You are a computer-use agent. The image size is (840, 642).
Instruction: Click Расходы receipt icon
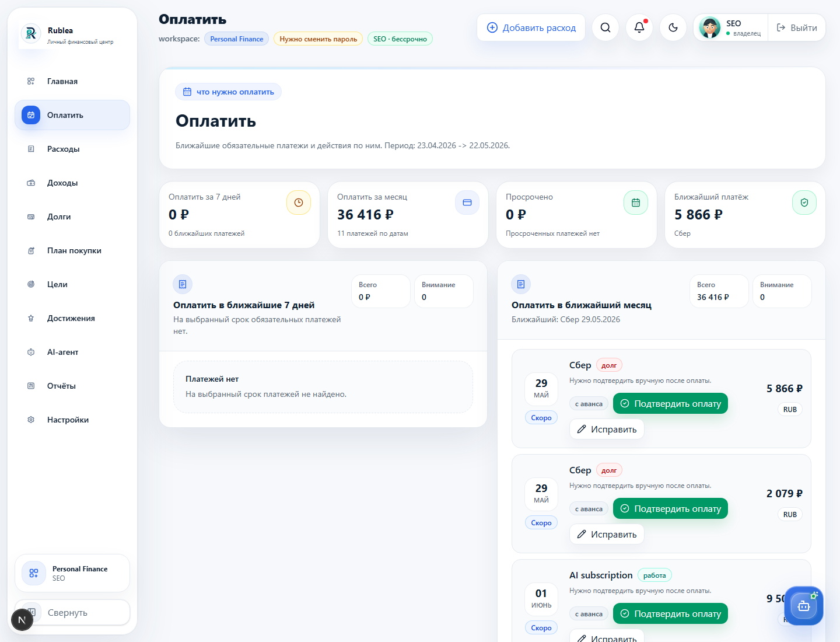click(x=31, y=149)
